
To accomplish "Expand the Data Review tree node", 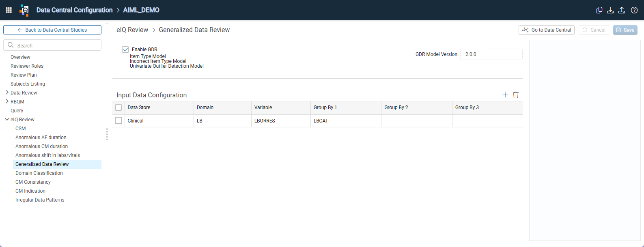I will [x=7, y=92].
